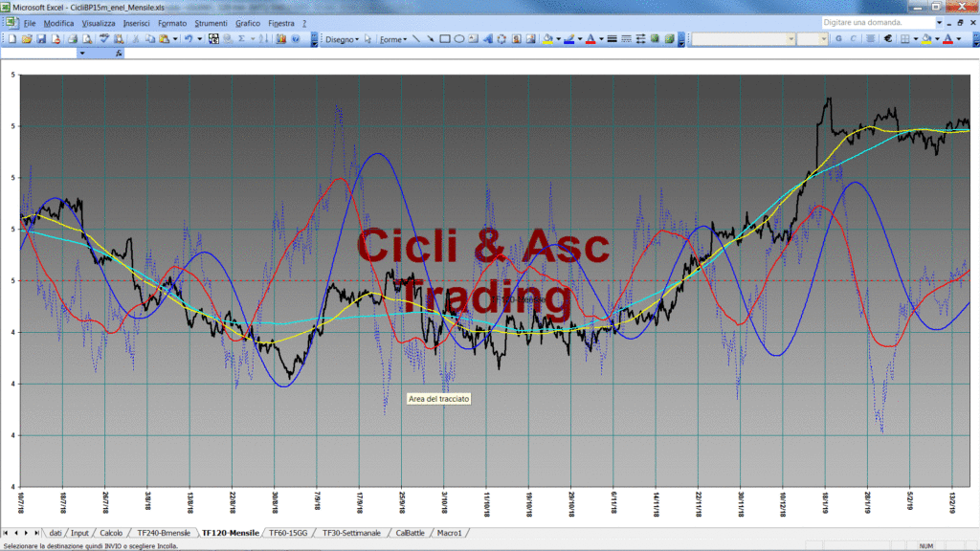Switch to the dati sheet tab

(55, 533)
